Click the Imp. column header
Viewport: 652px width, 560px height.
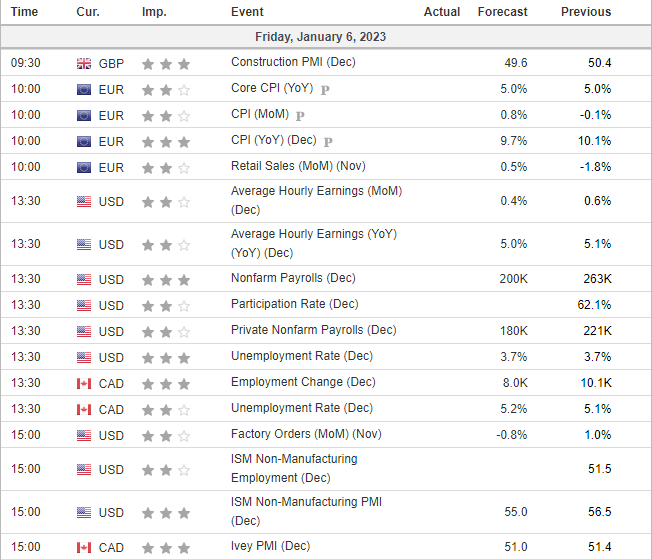pos(154,12)
